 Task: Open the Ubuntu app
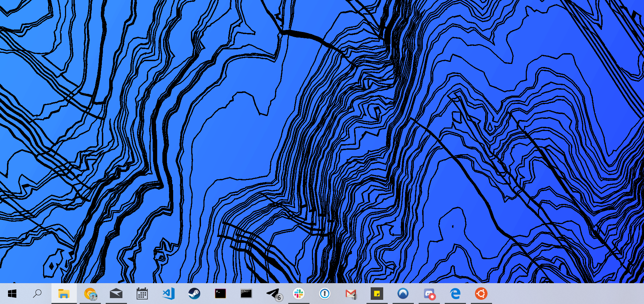tap(481, 294)
